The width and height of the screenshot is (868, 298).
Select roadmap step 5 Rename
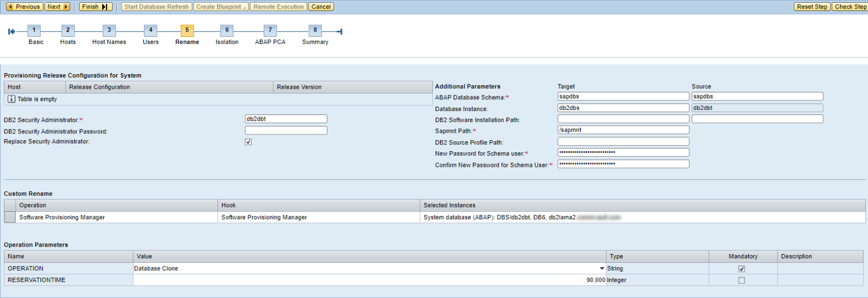[187, 31]
